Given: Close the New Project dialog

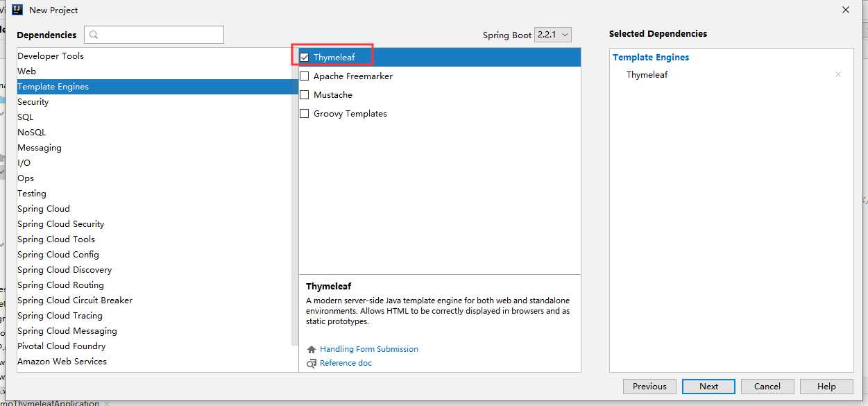Looking at the screenshot, I should pos(846,10).
